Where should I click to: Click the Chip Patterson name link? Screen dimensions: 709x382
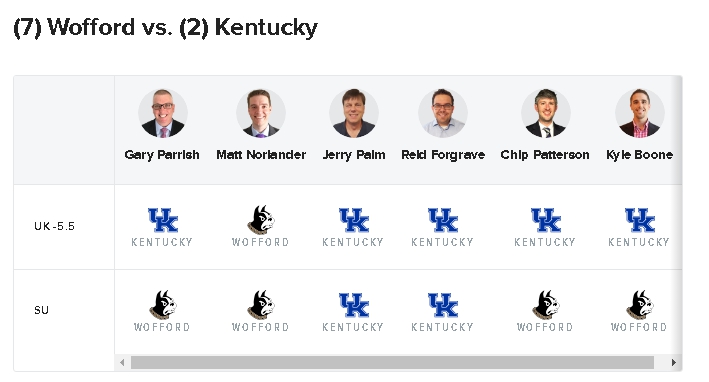click(x=544, y=155)
